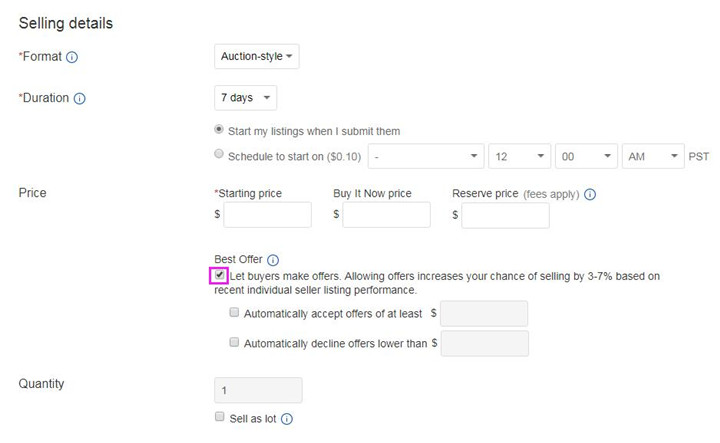
Task: Open the AM/PM dropdown
Action: (651, 157)
